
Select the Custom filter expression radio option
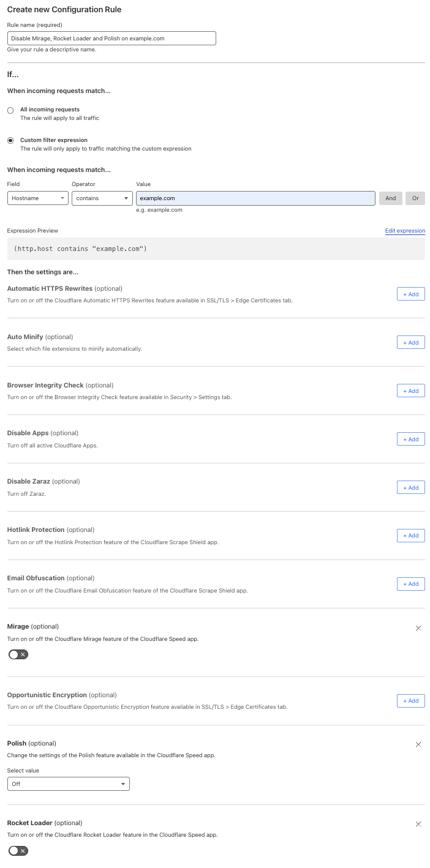10,140
